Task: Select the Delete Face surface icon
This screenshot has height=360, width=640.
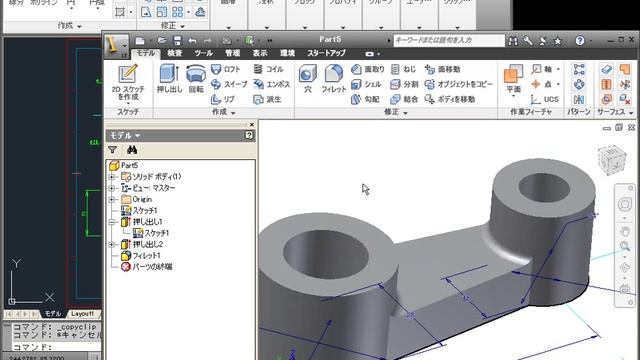Action: pos(624,99)
